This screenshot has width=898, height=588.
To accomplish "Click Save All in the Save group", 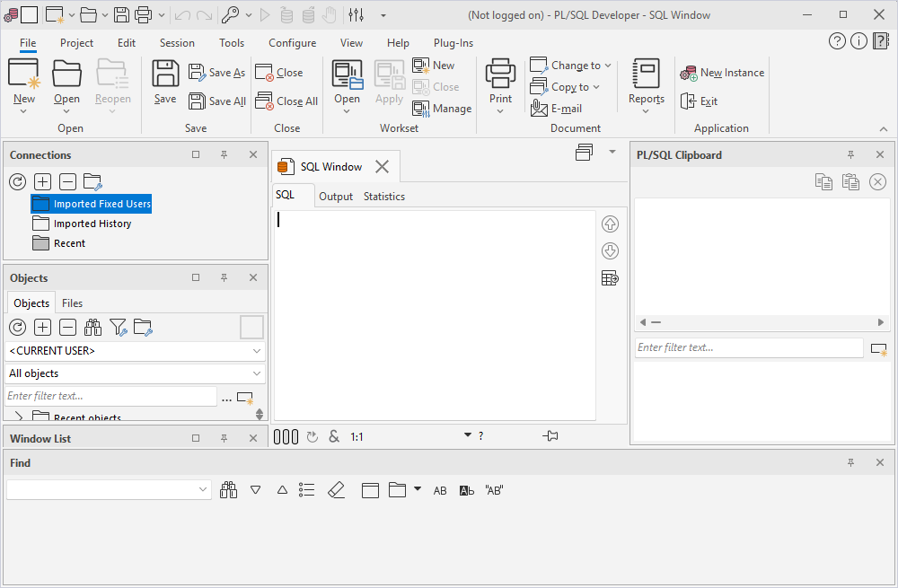I will (217, 101).
